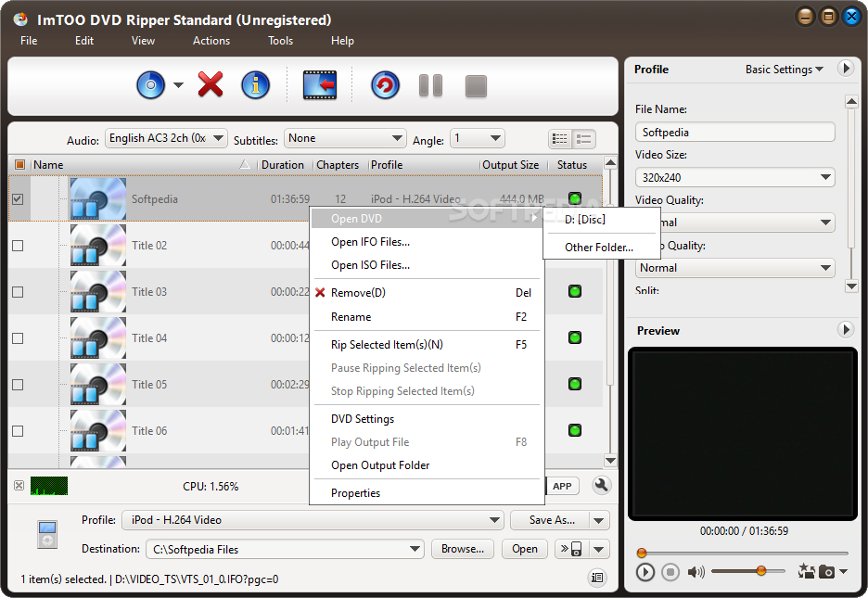Open Properties from context menu
The height and width of the screenshot is (598, 868).
(427, 493)
